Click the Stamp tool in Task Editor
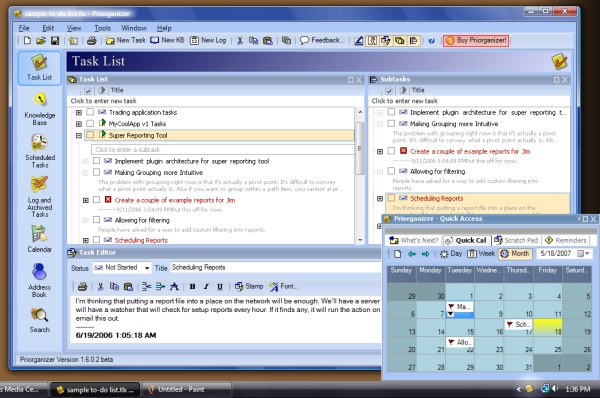Image resolution: width=600 pixels, height=398 pixels. point(249,286)
